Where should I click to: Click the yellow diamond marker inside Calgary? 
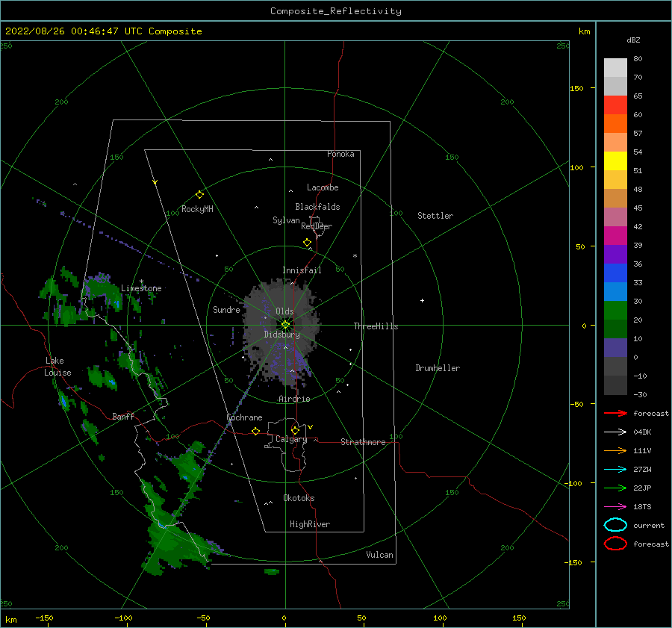coord(295,430)
